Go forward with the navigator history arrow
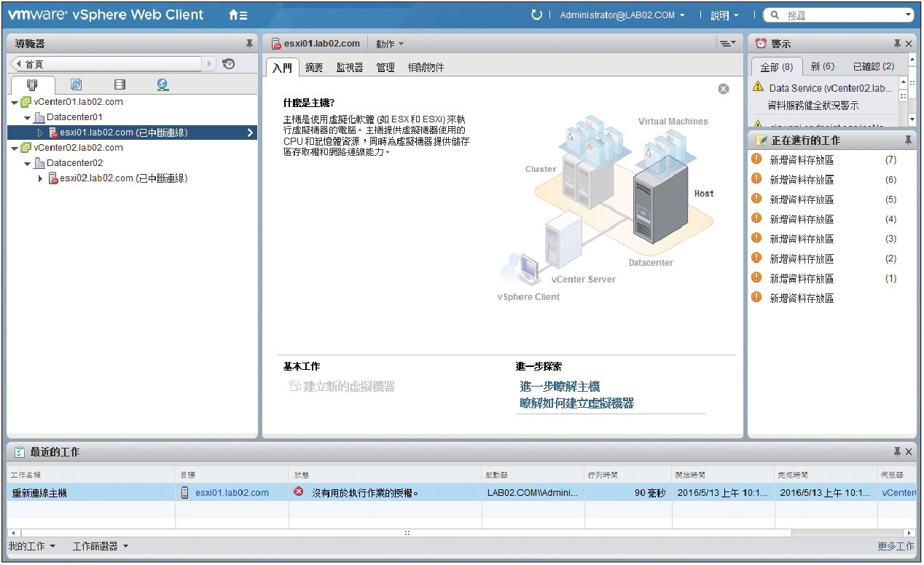 (210, 64)
